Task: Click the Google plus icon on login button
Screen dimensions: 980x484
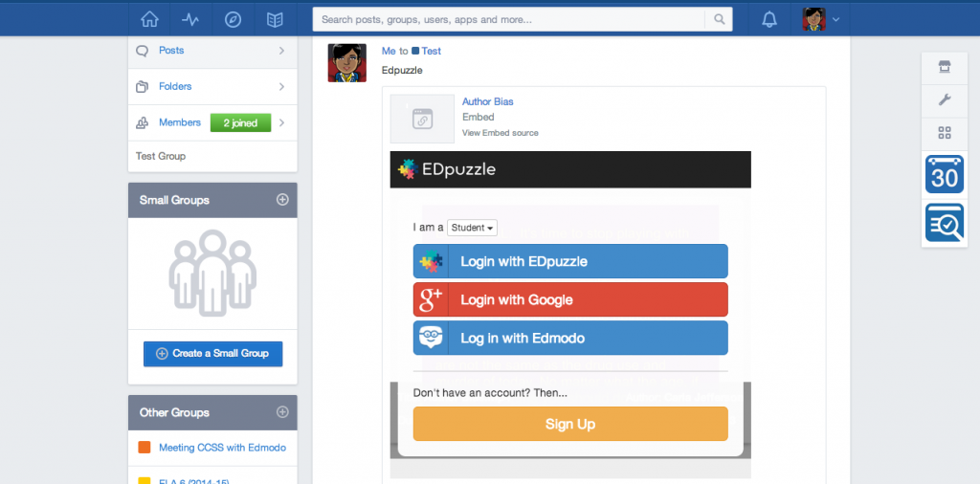Action: click(x=431, y=299)
